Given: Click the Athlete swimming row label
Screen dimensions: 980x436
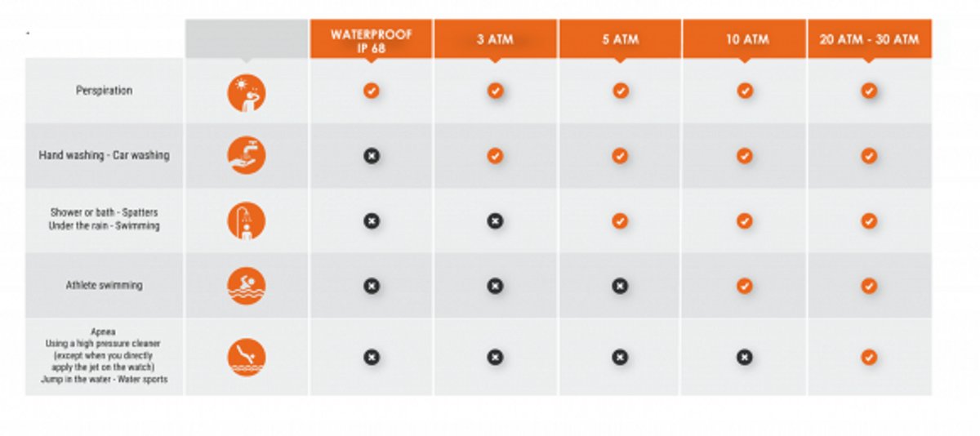Looking at the screenshot, I should coord(105,286).
